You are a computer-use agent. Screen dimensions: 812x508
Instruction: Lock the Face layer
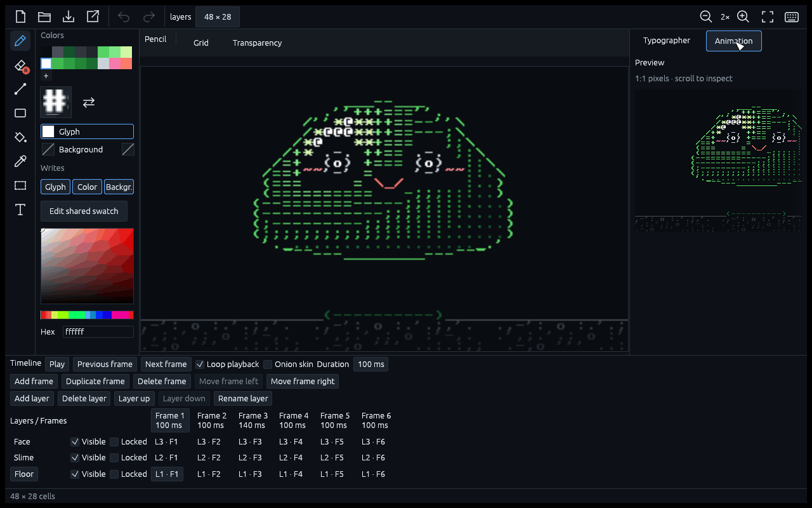click(114, 441)
